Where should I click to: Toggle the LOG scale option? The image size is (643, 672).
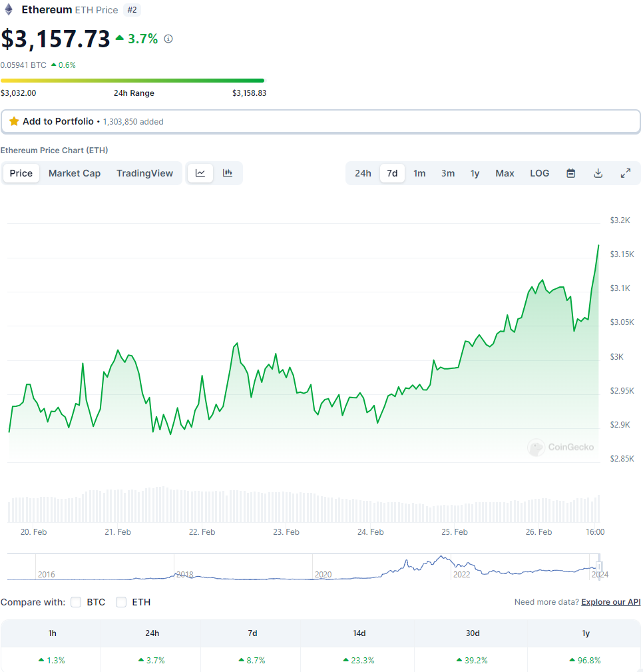click(x=539, y=173)
